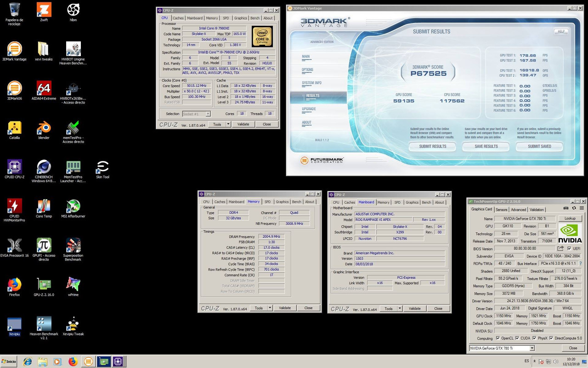Click GPU-Z screenshot camera icon
Viewport: 588px width, 368px height.
point(566,209)
